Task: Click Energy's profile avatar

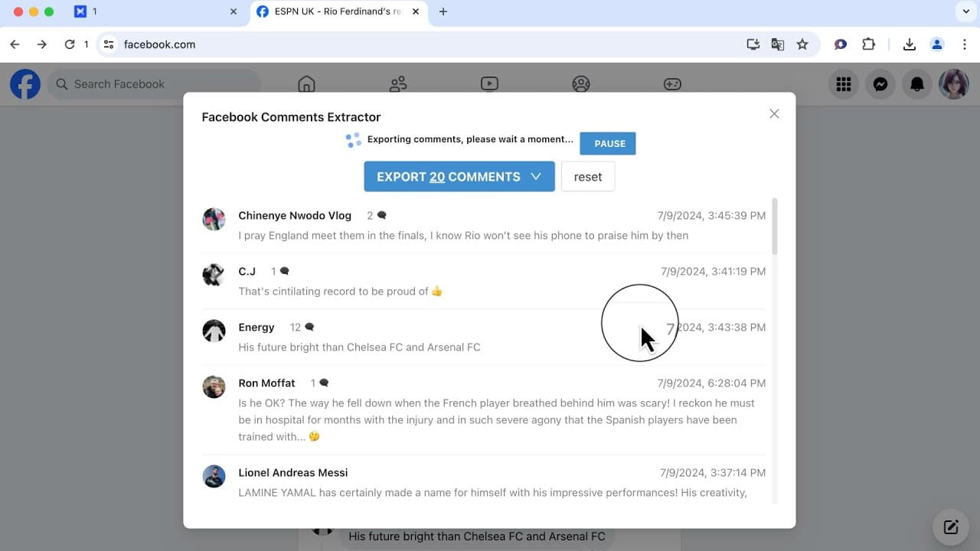Action: [214, 331]
